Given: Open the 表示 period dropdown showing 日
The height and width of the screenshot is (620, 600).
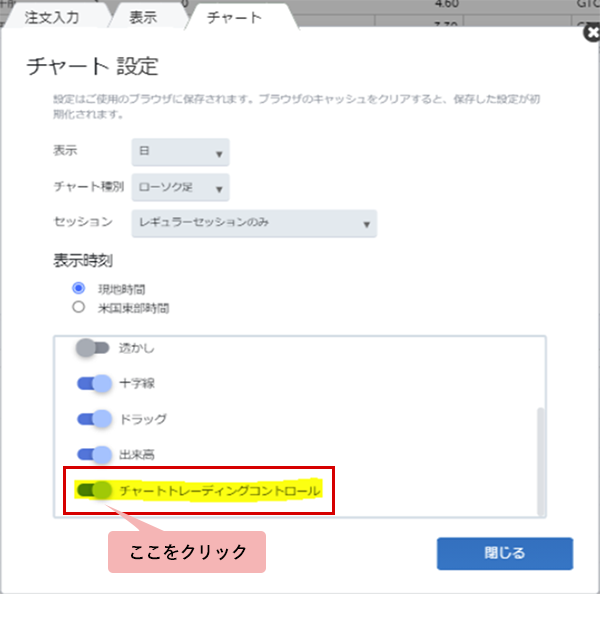Looking at the screenshot, I should (180, 152).
